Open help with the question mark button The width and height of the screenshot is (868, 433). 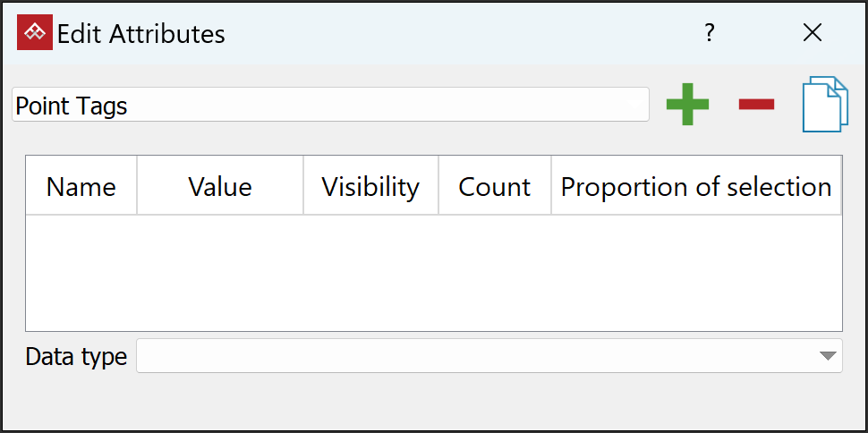pyautogui.click(x=710, y=33)
